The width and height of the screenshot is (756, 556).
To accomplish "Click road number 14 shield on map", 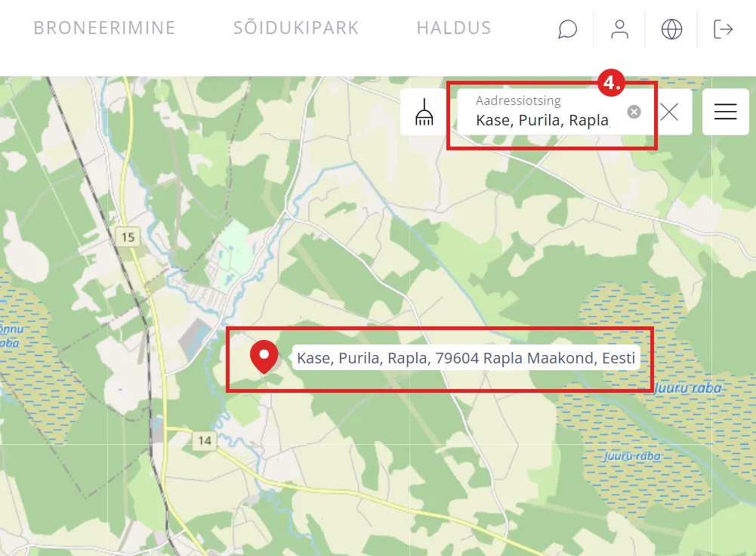I will (205, 440).
